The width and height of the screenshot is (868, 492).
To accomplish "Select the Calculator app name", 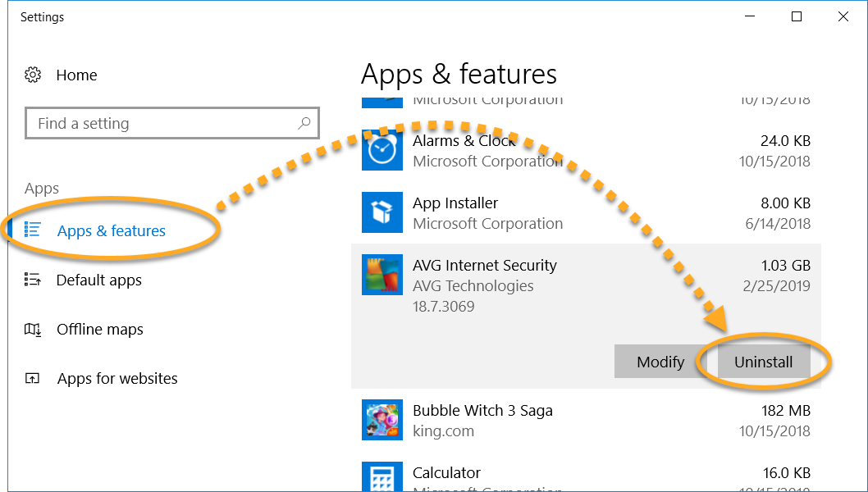I will (x=446, y=472).
